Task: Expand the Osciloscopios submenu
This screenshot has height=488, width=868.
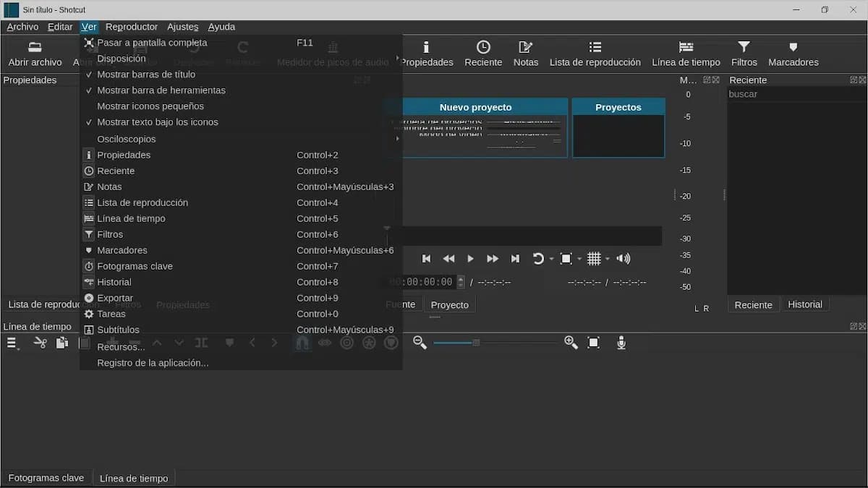Action: tap(241, 139)
